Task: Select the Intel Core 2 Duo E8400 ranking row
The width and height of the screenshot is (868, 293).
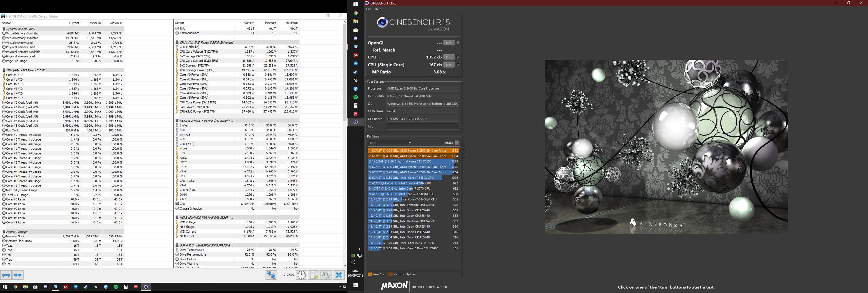Action: pos(413,248)
